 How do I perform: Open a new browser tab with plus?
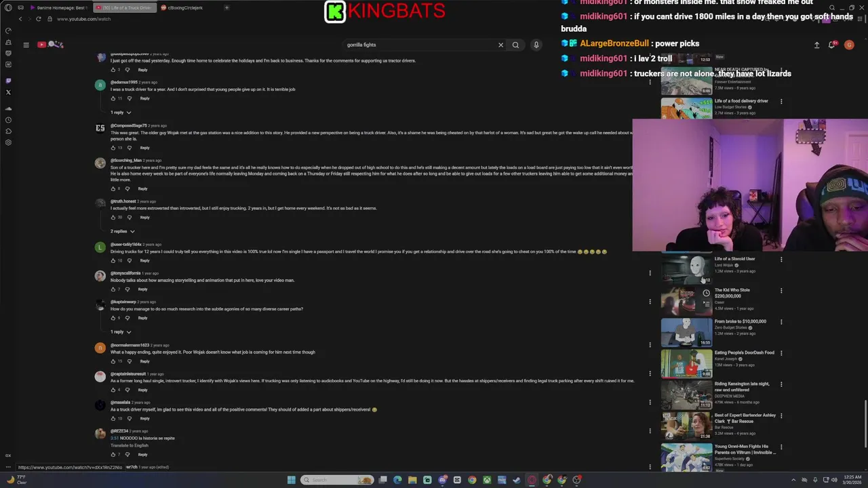coord(226,7)
